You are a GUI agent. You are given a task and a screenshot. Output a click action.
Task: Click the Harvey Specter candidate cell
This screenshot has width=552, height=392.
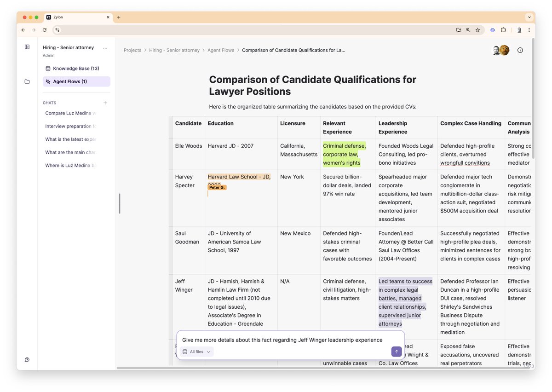(189, 198)
